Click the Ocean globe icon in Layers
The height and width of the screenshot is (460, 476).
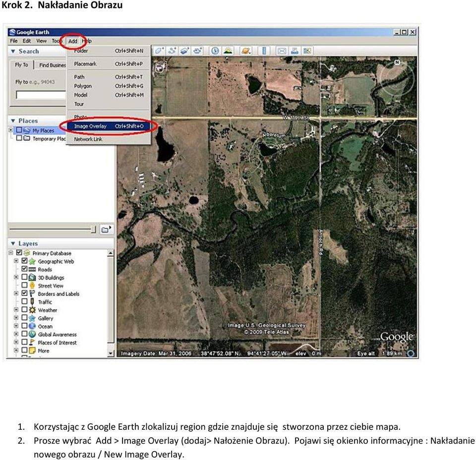[32, 326]
